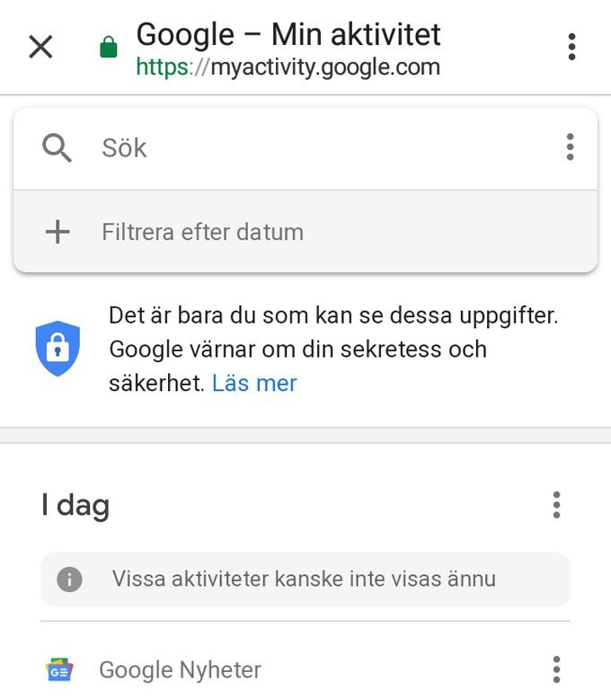Close the Min aktivitet browser tab
Viewport: 611px width, 700px height.
40,47
